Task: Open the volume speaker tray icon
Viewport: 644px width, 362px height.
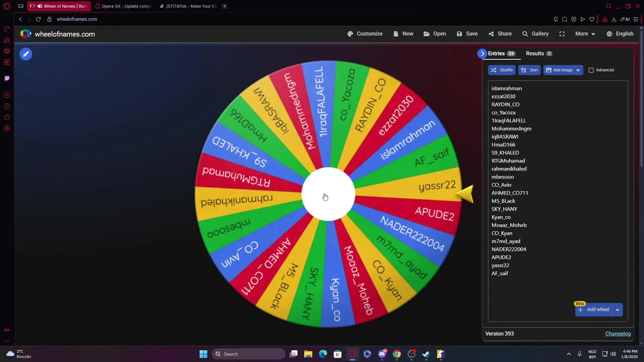Action: point(613,354)
